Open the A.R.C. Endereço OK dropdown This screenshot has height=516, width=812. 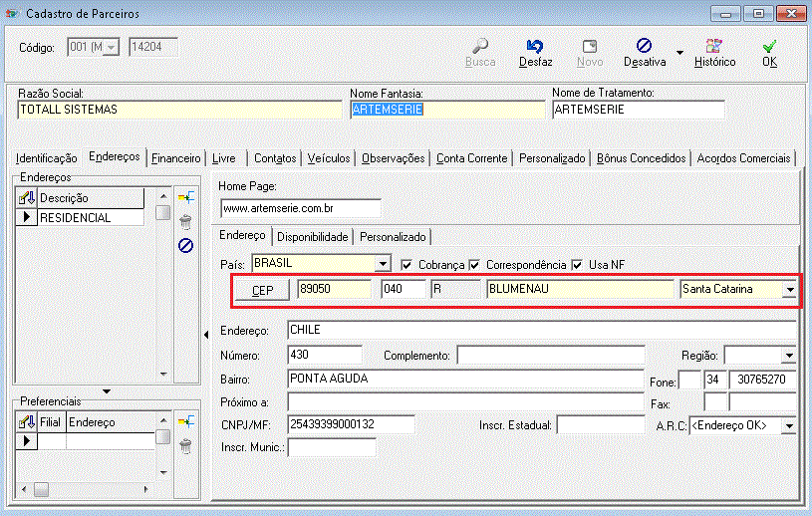point(789,426)
